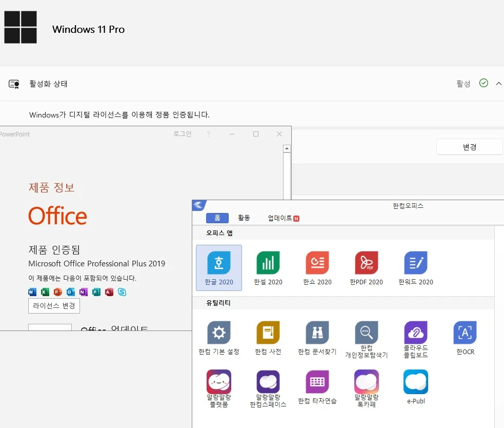
Task: Click the Hancom Office logo icon
Action: pyautogui.click(x=199, y=205)
